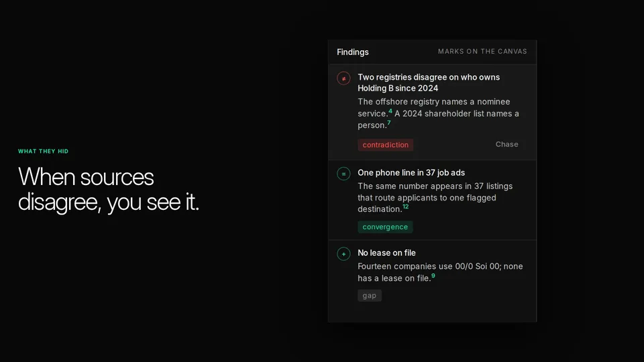This screenshot has width=644, height=362.
Task: Open citation 9 in lease finding
Action: click(x=433, y=276)
